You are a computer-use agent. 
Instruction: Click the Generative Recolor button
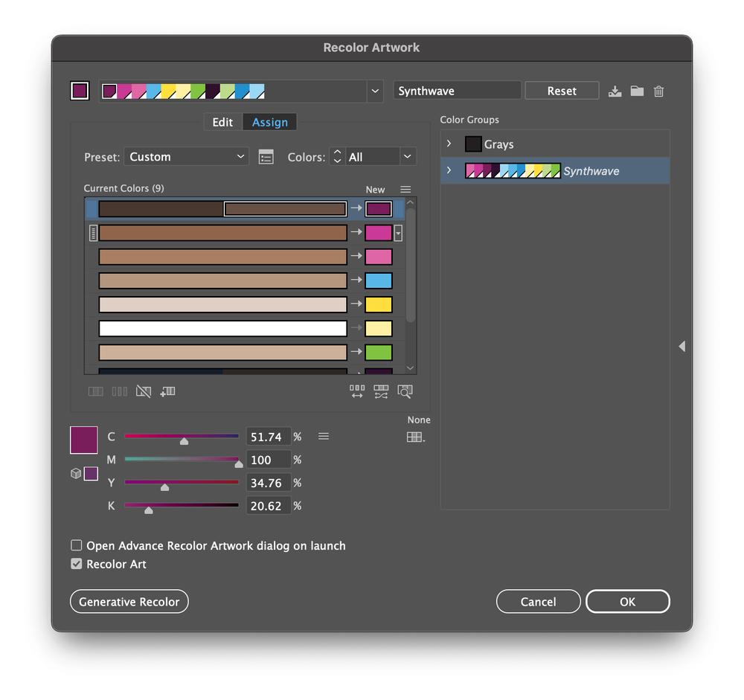pyautogui.click(x=129, y=602)
